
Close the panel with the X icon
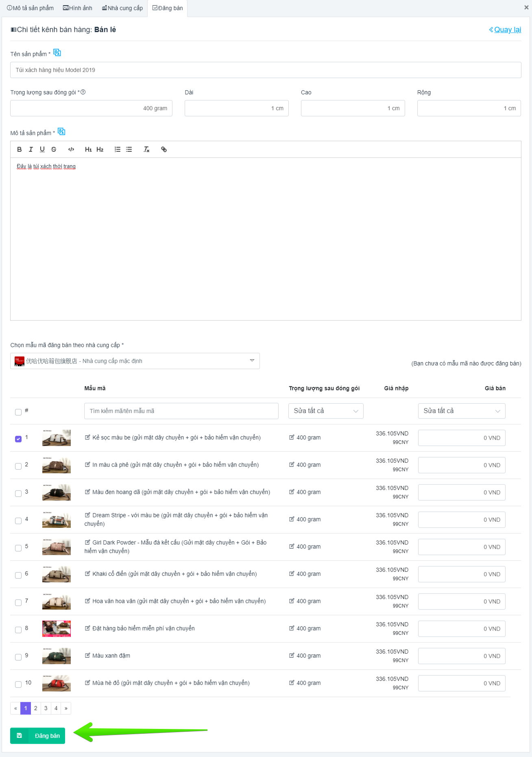point(526,7)
